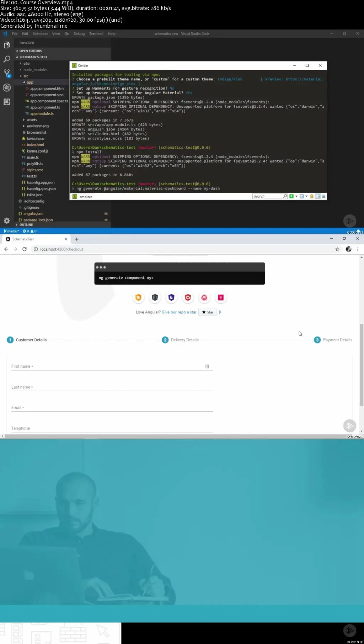The width and height of the screenshot is (364, 644).
Task: Click the dark CLI docs shield icon
Action: tap(155, 298)
